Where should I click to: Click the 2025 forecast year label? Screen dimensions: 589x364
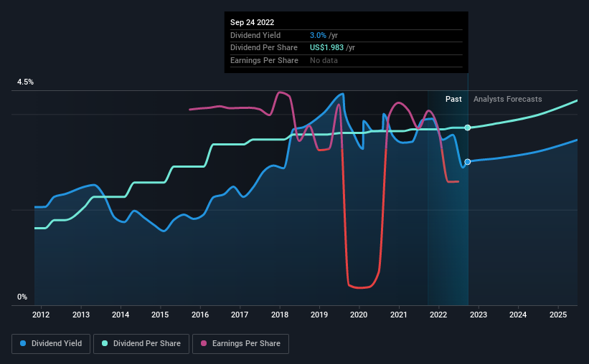[557, 315]
